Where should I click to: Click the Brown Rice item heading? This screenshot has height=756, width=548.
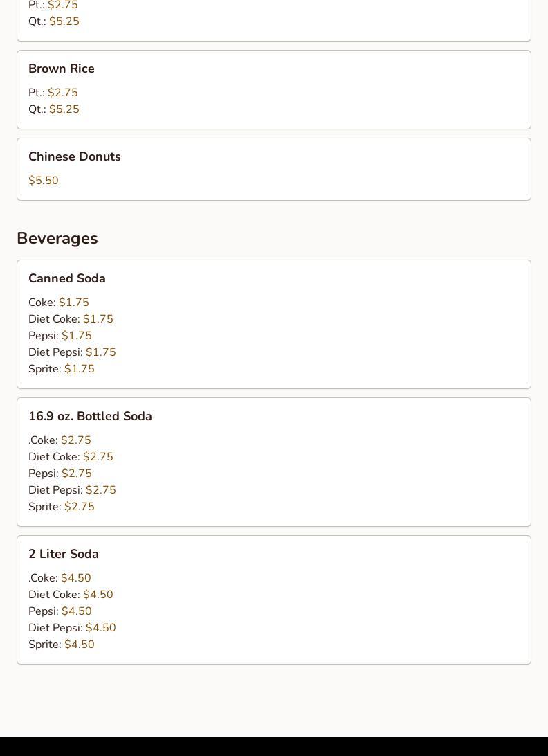tap(62, 69)
